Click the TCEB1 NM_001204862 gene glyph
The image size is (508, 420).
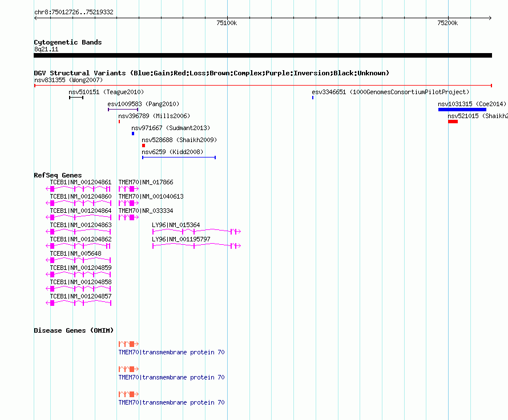[78, 246]
